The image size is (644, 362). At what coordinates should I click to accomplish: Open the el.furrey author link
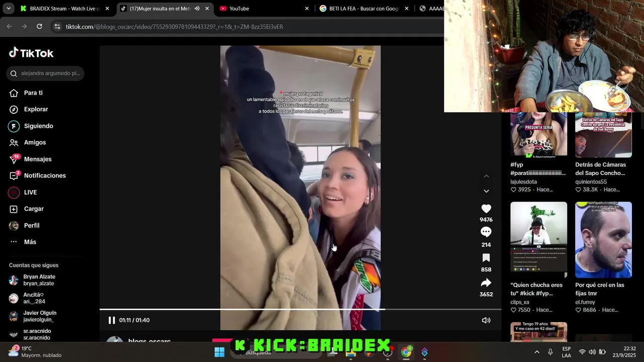click(x=585, y=302)
